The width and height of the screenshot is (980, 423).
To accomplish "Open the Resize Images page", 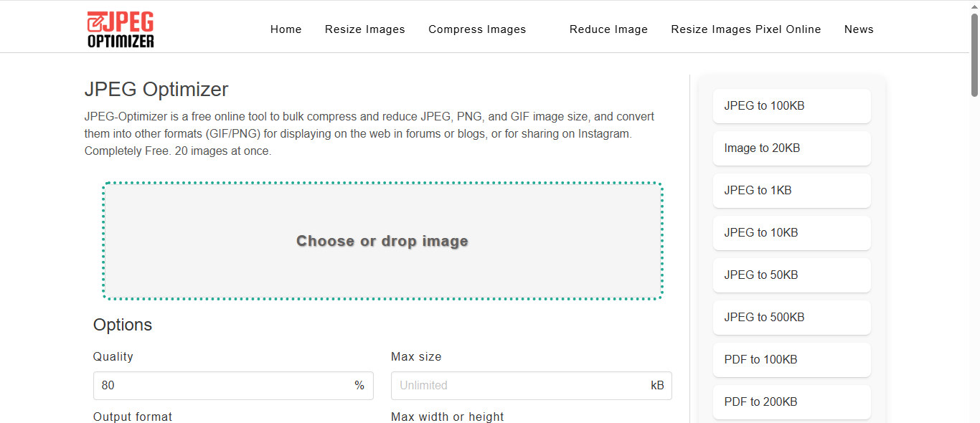I will pyautogui.click(x=364, y=29).
